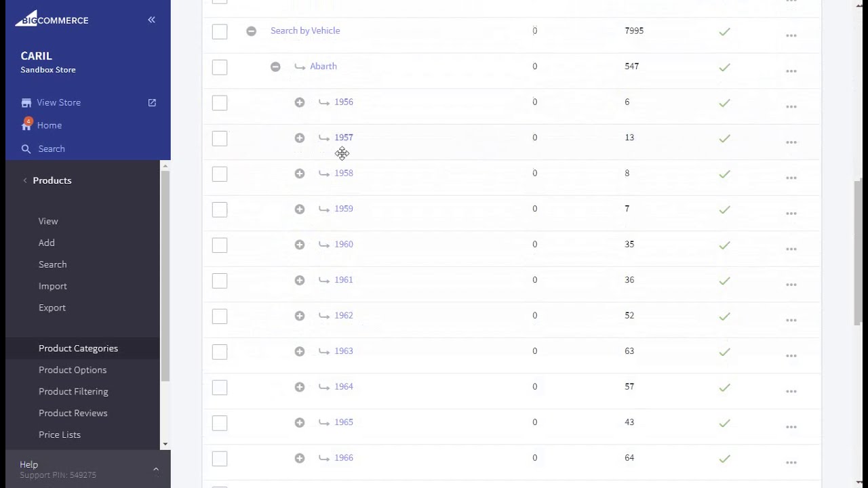Viewport: 868px width, 488px height.
Task: Select checkbox for category 1962
Action: [x=220, y=316]
